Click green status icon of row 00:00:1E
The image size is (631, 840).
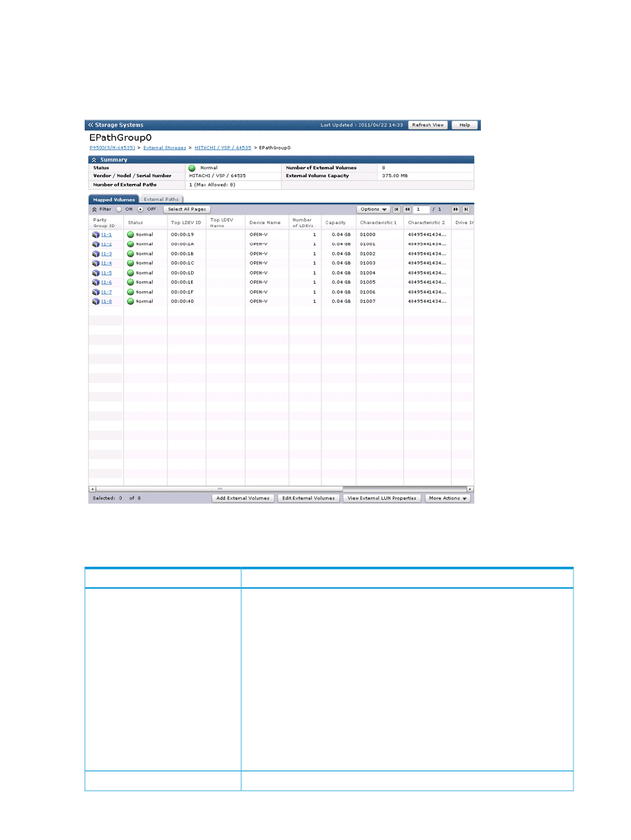[x=130, y=282]
